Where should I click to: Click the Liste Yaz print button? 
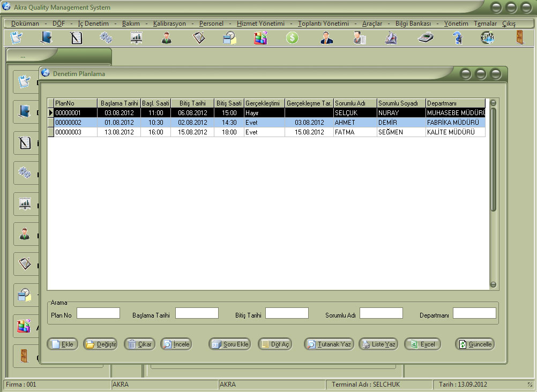click(378, 344)
